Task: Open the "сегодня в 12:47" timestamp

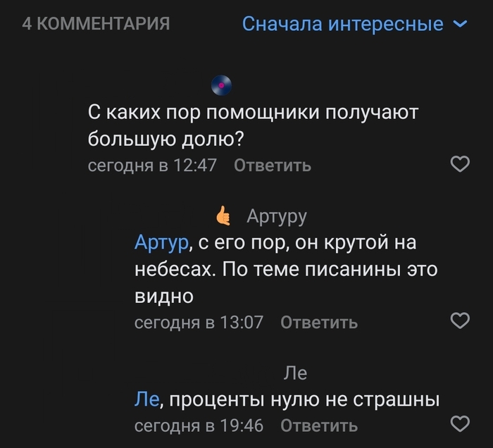Action: [152, 166]
